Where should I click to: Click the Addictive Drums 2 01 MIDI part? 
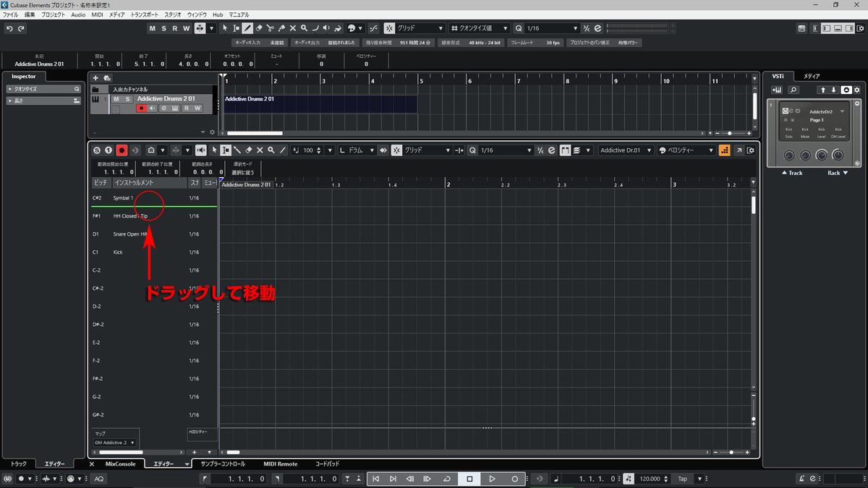pyautogui.click(x=320, y=104)
